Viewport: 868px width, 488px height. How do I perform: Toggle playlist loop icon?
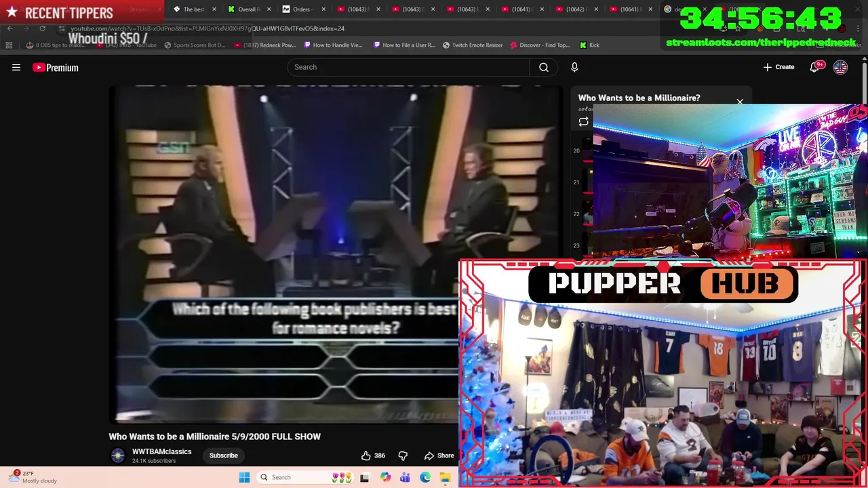click(x=583, y=122)
